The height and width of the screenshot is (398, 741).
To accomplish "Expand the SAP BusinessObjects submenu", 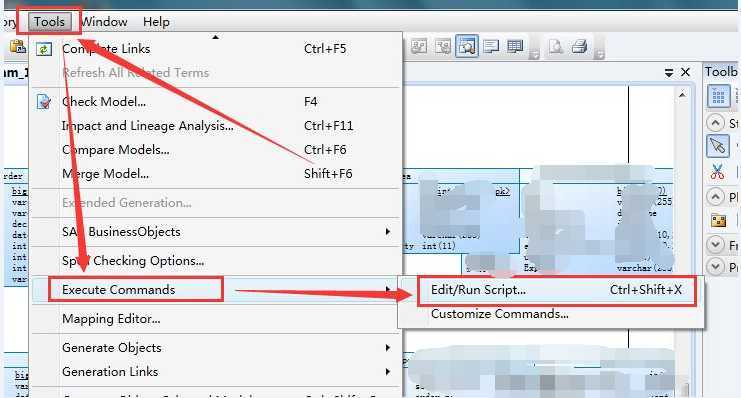I will [216, 232].
